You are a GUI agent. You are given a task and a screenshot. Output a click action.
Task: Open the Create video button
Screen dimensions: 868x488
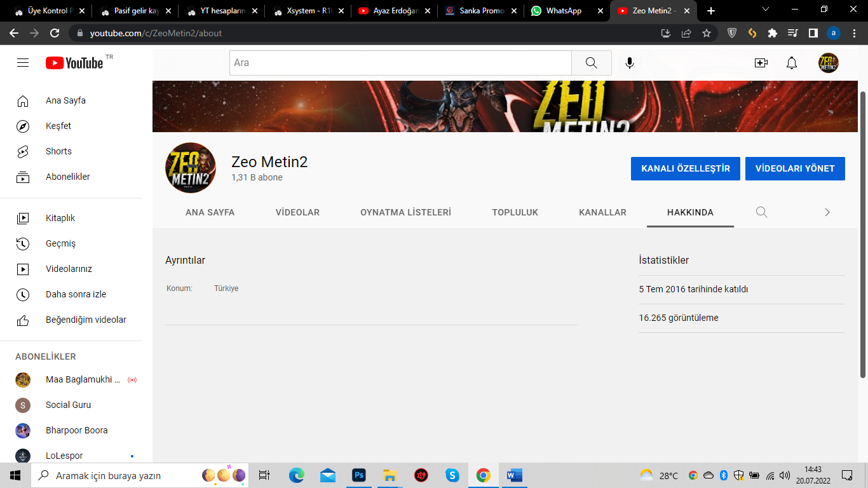point(761,63)
